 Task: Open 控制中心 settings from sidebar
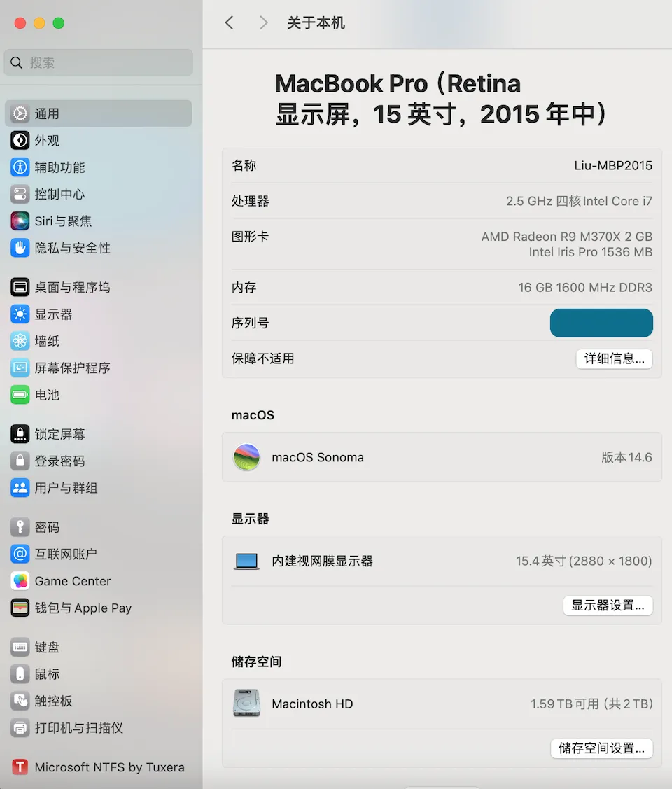point(19,194)
